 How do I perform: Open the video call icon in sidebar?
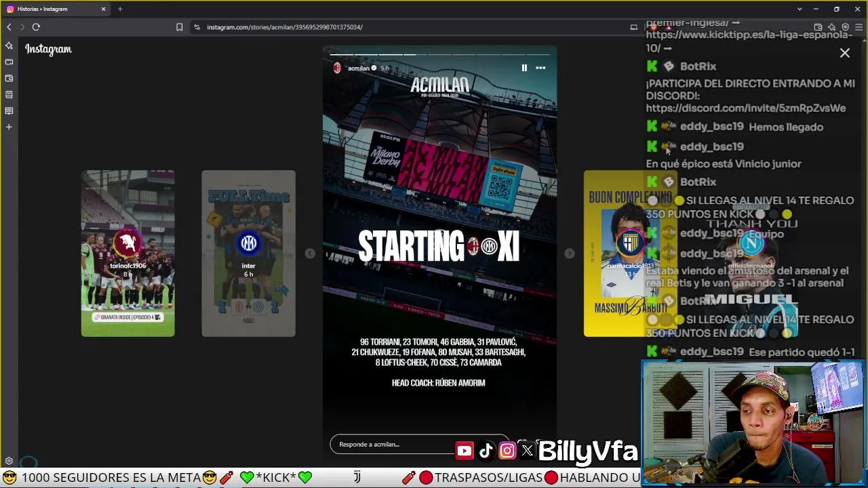point(9,62)
